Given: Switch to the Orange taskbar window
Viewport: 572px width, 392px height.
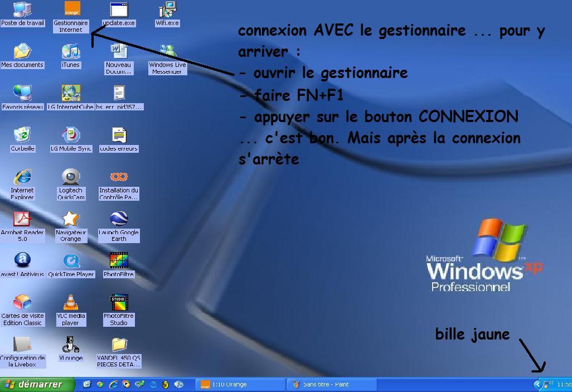Looking at the screenshot, I should point(241,384).
